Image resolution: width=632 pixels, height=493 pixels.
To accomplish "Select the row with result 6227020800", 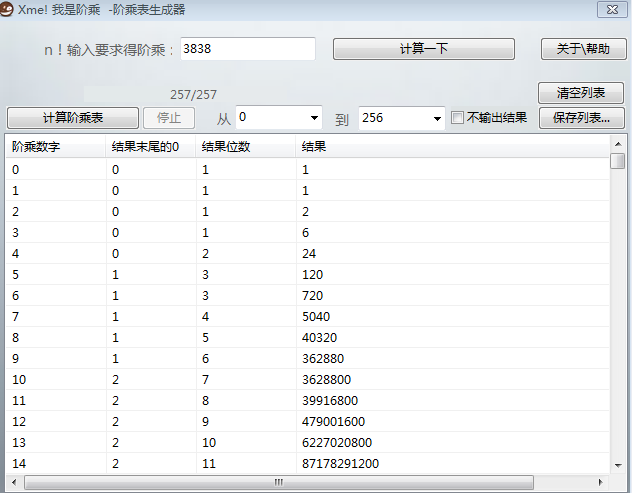I will [x=307, y=442].
